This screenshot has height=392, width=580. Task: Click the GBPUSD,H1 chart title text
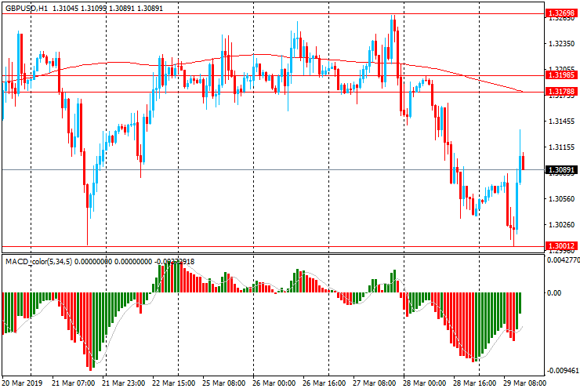pyautogui.click(x=27, y=8)
